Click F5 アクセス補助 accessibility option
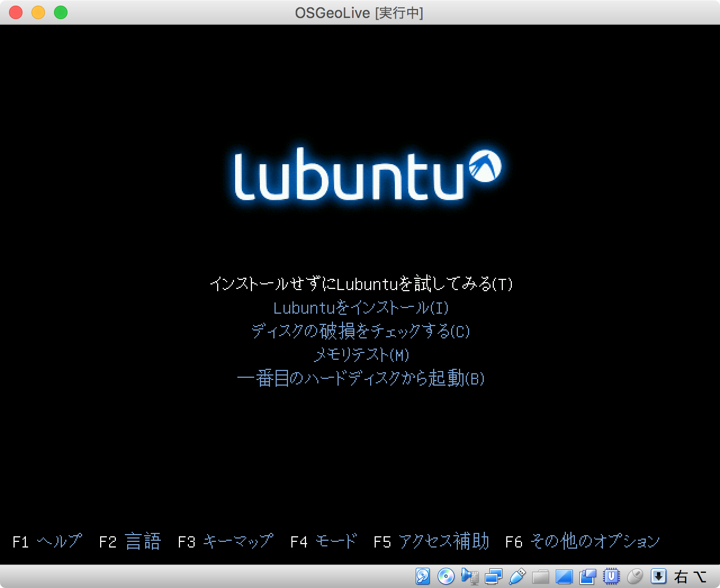The image size is (720, 588). pos(431,541)
